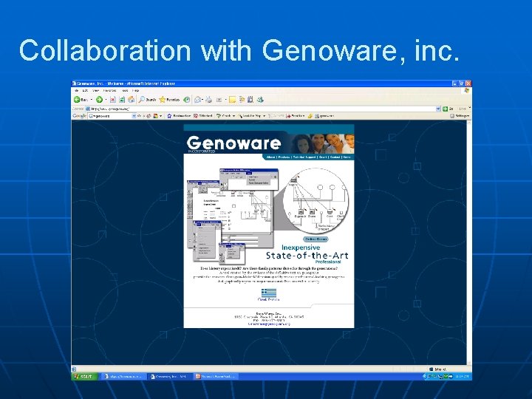Open the address bar dropdown arrow
Screen dimensions: 532x399
438,109
